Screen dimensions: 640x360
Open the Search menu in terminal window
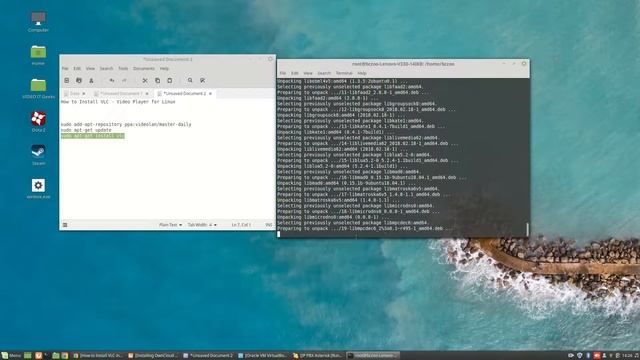pyautogui.click(x=324, y=73)
